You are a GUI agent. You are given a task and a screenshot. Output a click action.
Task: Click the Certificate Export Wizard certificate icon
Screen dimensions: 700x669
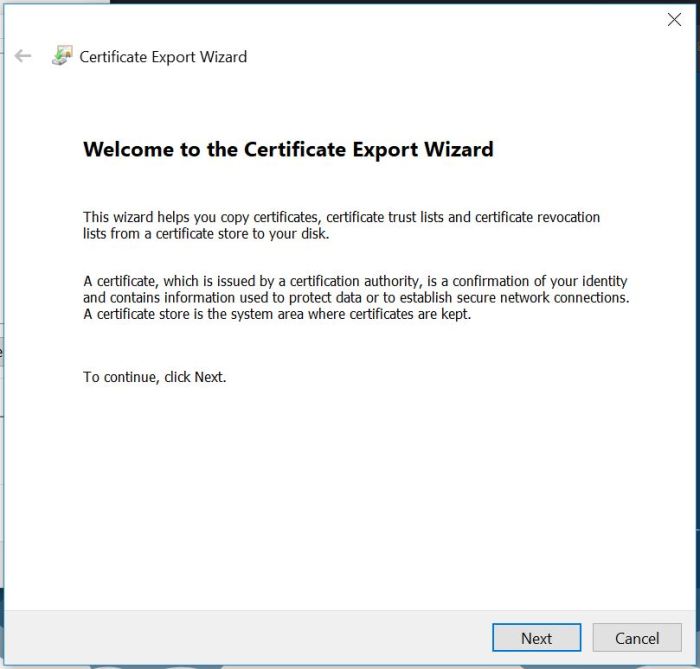(x=62, y=56)
